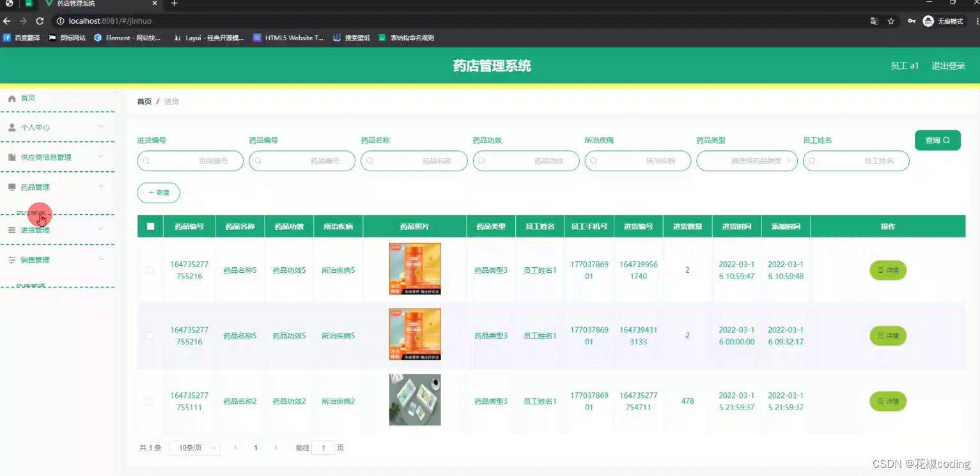Reload the page with the refresh icon
980x476 pixels.
[40, 21]
